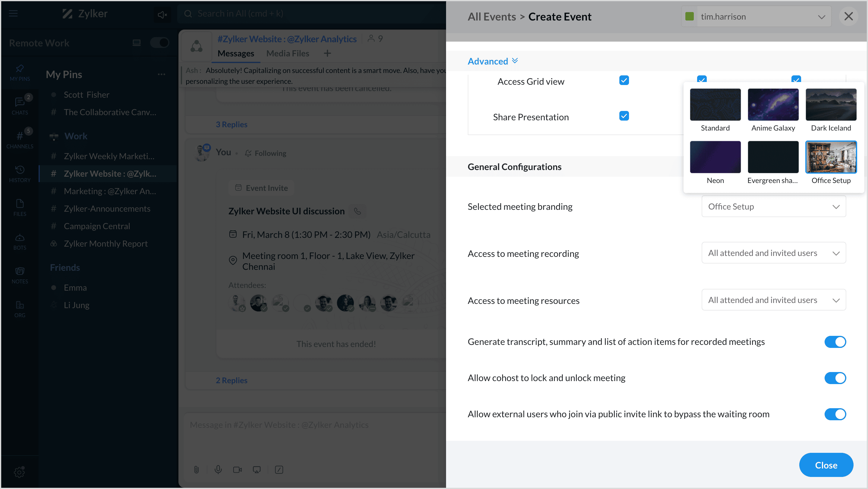Viewport: 868px width, 489px height.
Task: Select Dark Iceland branding theme
Action: pos(831,110)
